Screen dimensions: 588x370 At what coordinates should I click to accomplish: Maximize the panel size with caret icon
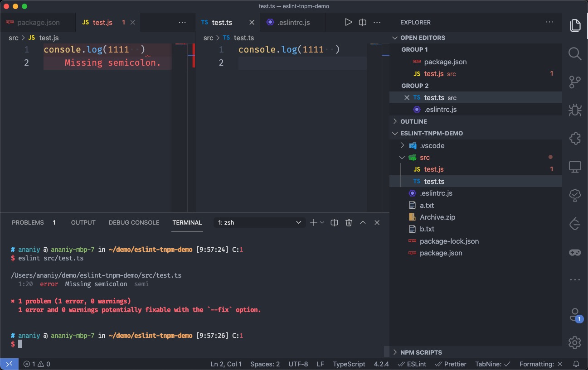point(363,222)
